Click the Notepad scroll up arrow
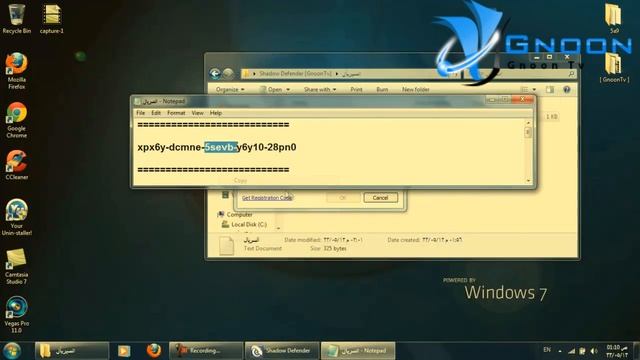 pyautogui.click(x=528, y=123)
